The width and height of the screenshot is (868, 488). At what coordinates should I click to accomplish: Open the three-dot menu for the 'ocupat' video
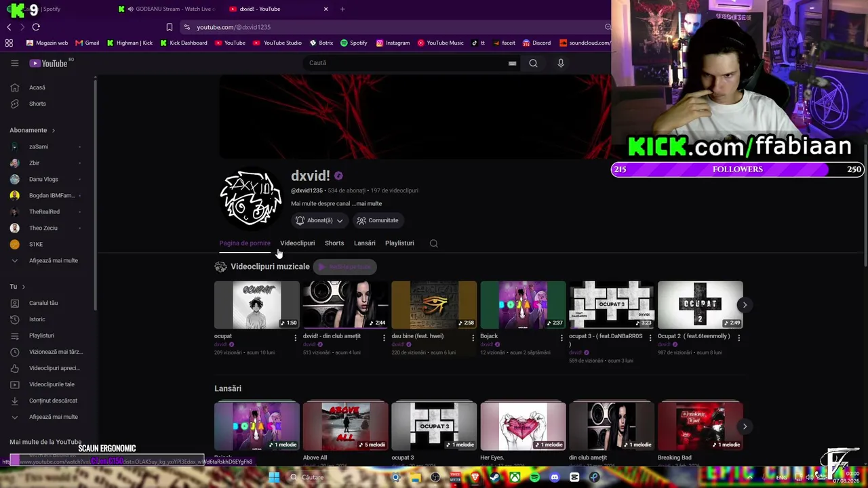[x=295, y=338]
